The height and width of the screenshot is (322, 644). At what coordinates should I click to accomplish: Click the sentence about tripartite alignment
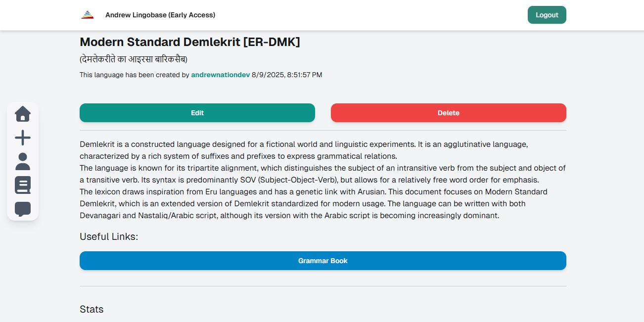[x=322, y=168]
